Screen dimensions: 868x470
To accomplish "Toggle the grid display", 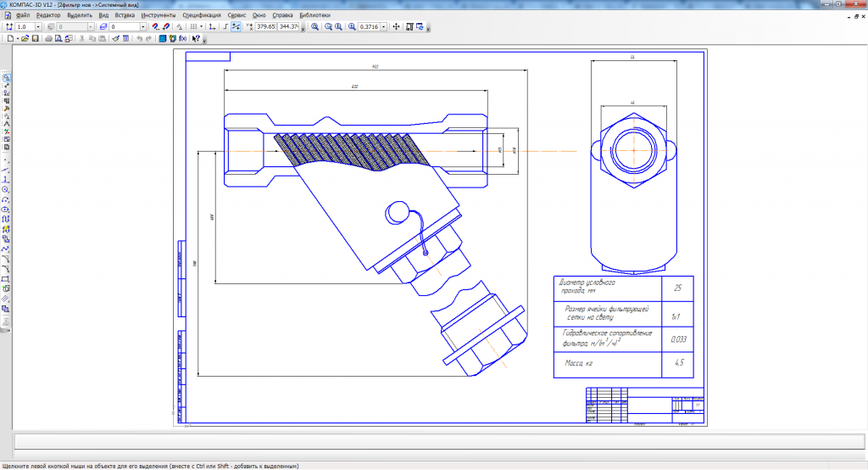I will pos(193,26).
